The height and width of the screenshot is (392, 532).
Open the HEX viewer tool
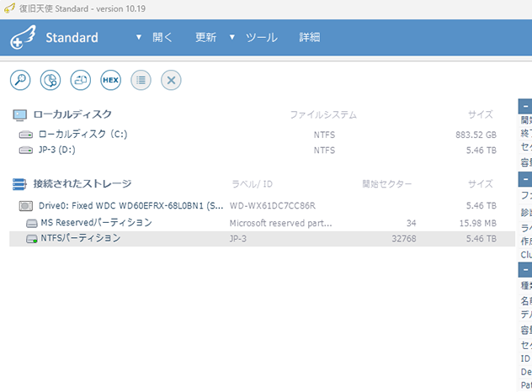110,80
